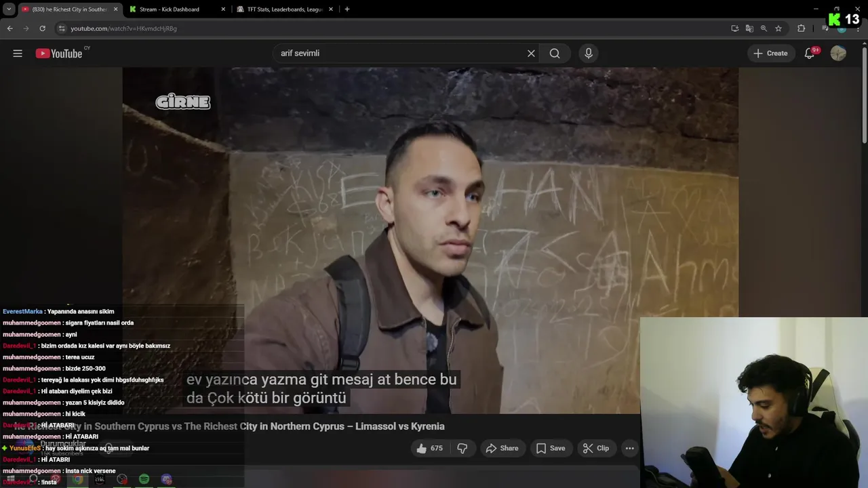Open Chrome extensions puzzle icon

tap(801, 28)
